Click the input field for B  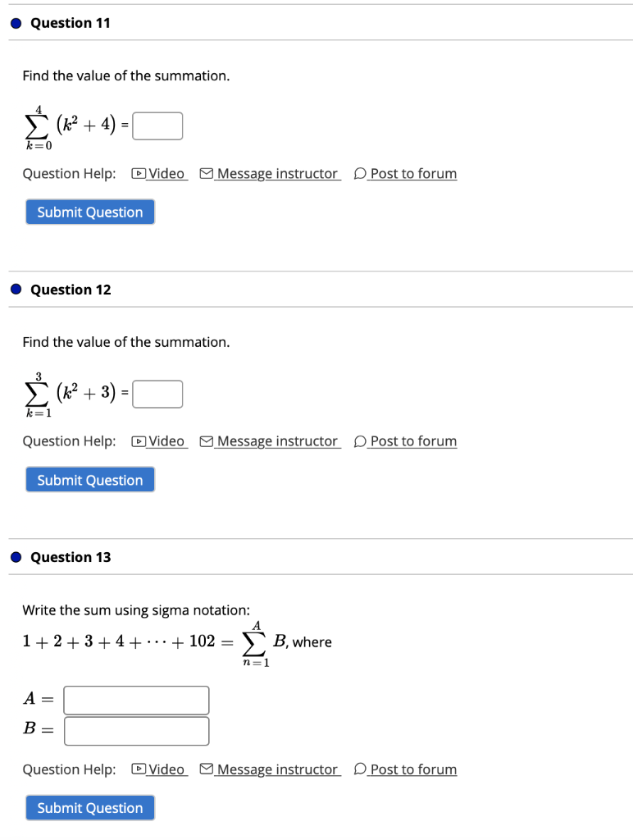click(137, 731)
